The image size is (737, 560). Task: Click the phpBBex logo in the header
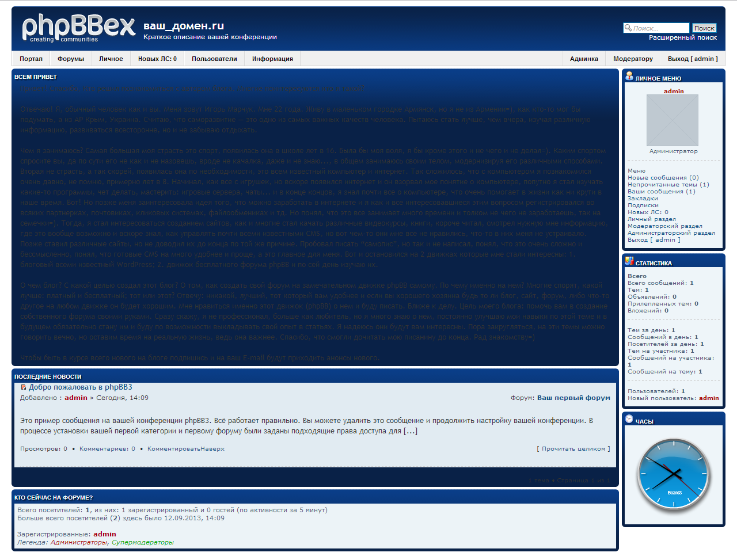point(78,28)
